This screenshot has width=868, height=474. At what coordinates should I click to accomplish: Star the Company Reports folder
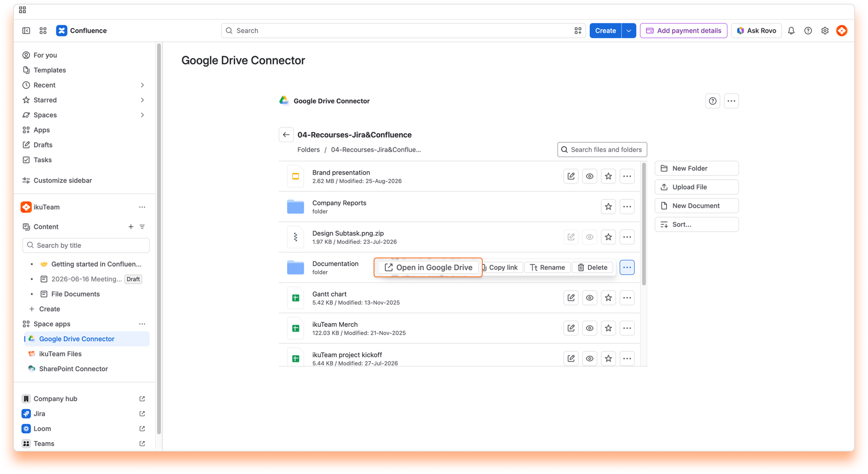tap(608, 207)
